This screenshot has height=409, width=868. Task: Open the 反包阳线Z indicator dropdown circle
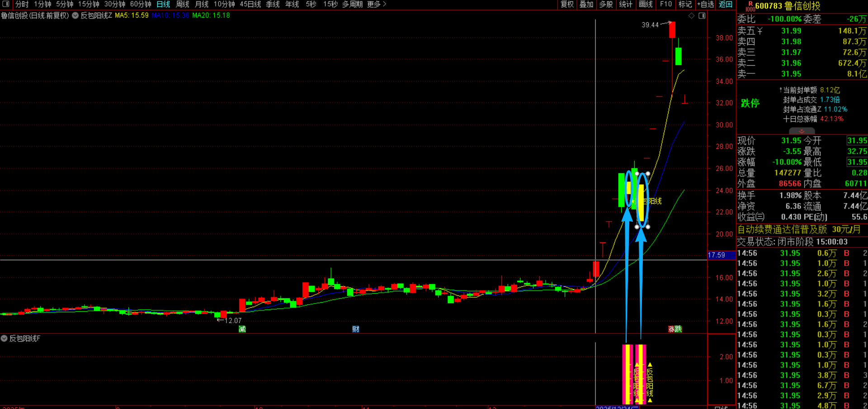pyautogui.click(x=75, y=15)
